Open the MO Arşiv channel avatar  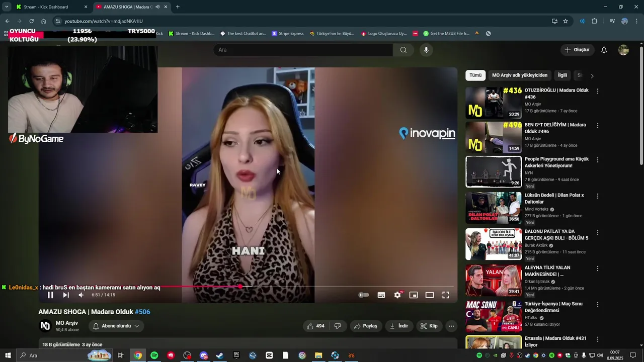(x=45, y=326)
